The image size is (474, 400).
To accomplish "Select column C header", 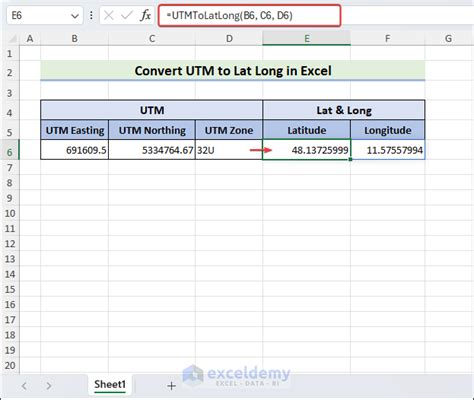I will pos(152,39).
